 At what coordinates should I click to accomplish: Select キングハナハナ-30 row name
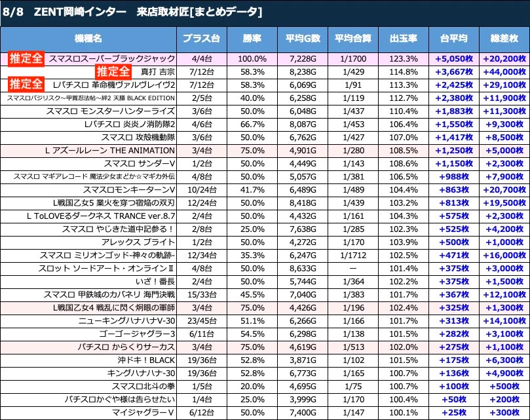[141, 373]
